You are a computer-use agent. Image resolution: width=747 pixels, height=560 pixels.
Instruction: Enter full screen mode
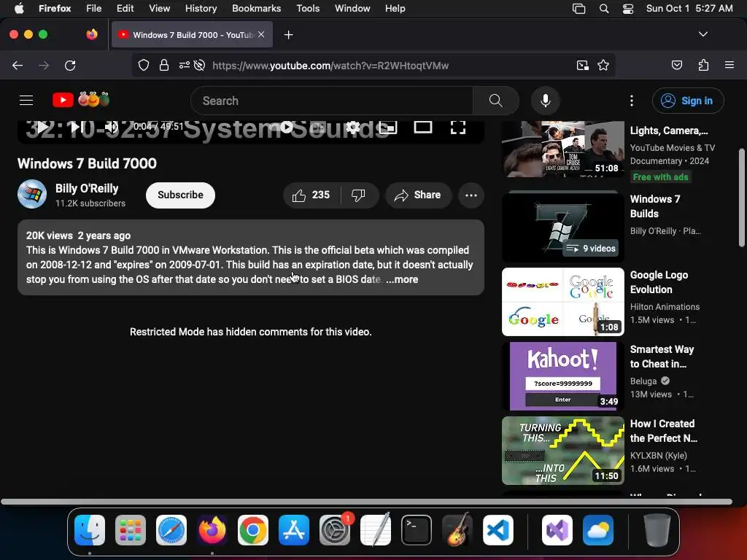click(x=458, y=127)
